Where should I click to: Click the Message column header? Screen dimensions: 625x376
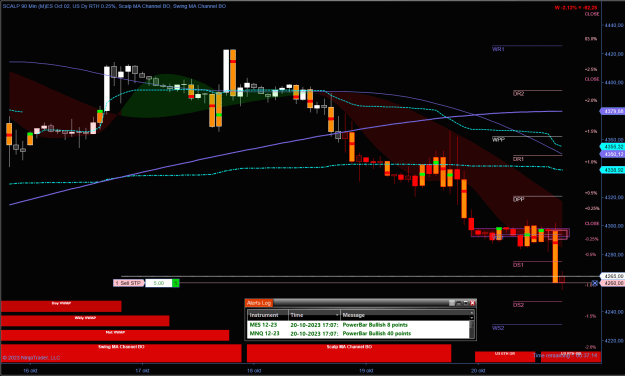405,315
